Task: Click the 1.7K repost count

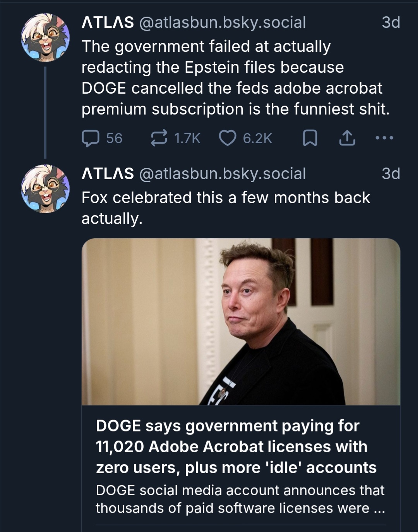Action: (x=187, y=138)
